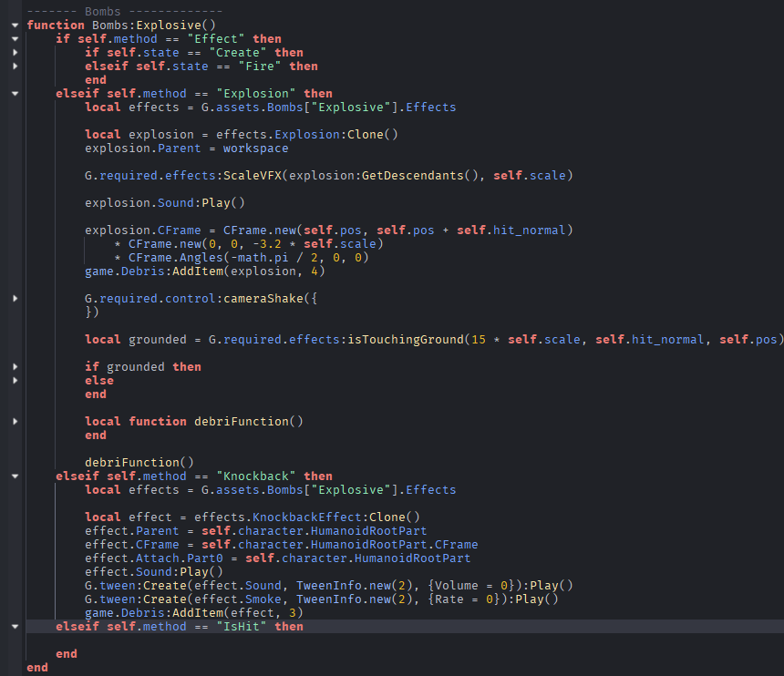Click 'explosion.Sound:Play()' line

165,203
